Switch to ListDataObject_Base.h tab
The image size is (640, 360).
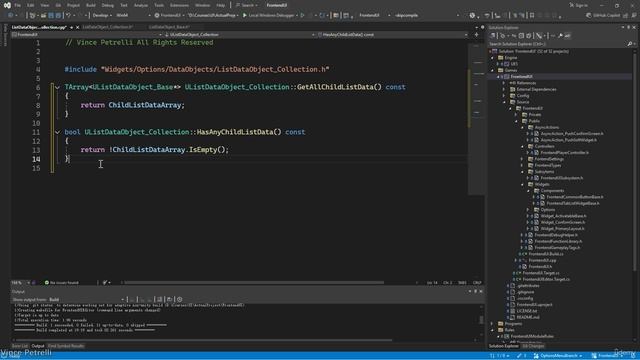169,27
